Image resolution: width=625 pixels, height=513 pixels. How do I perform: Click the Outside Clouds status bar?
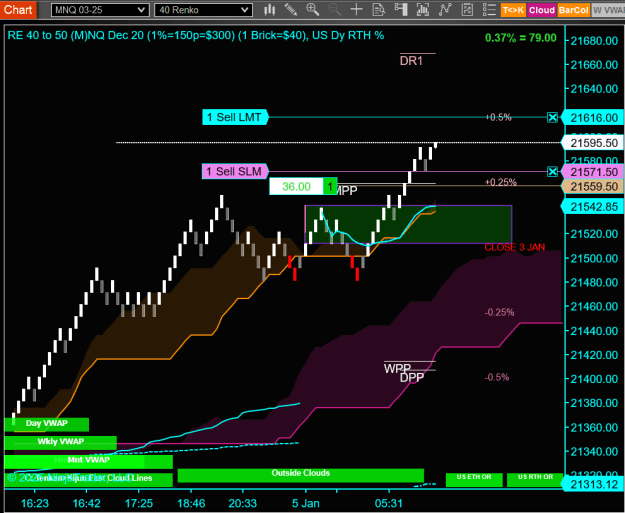coord(301,474)
